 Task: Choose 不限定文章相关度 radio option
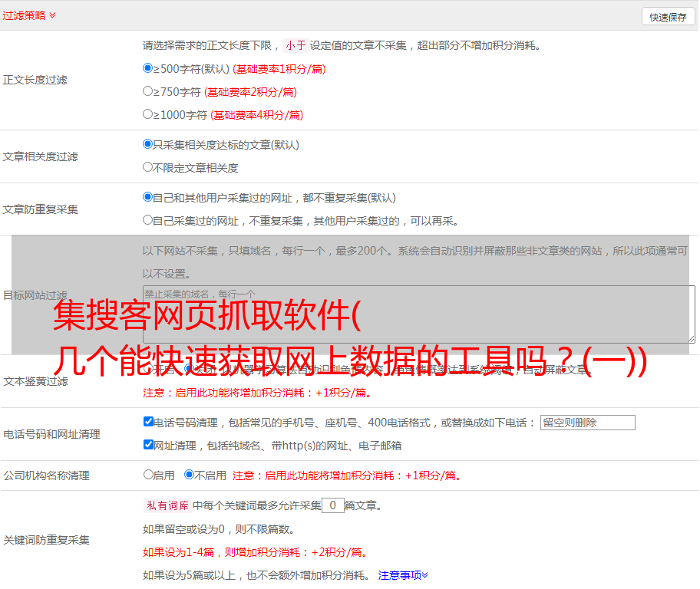point(148,167)
